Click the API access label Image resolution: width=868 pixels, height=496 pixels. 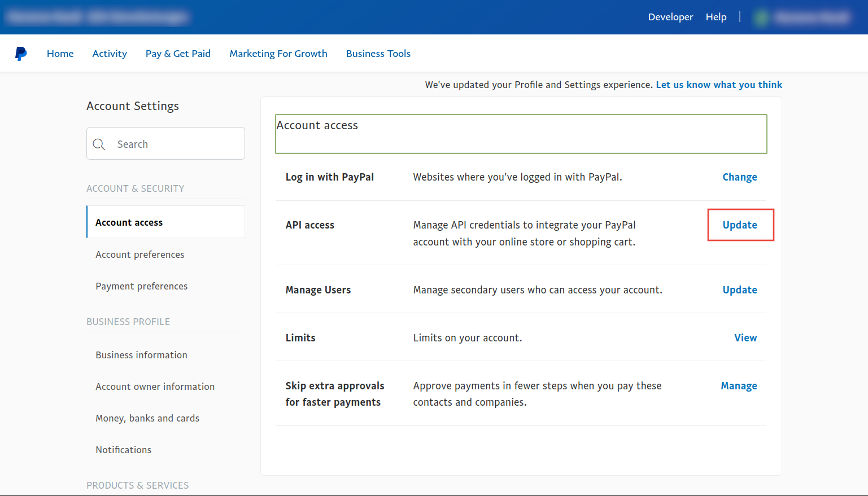point(310,225)
